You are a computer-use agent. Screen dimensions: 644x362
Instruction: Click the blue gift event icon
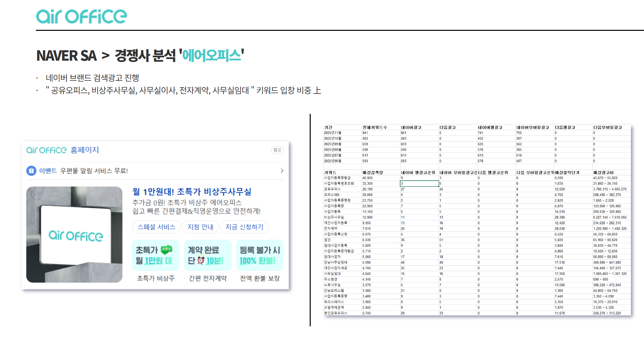click(31, 171)
